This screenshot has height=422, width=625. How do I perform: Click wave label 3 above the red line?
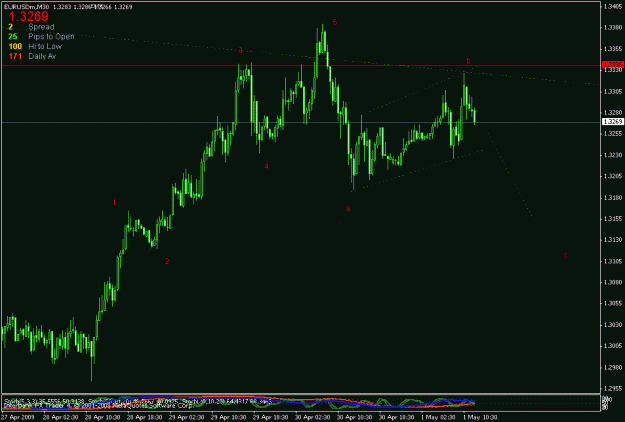[240, 50]
